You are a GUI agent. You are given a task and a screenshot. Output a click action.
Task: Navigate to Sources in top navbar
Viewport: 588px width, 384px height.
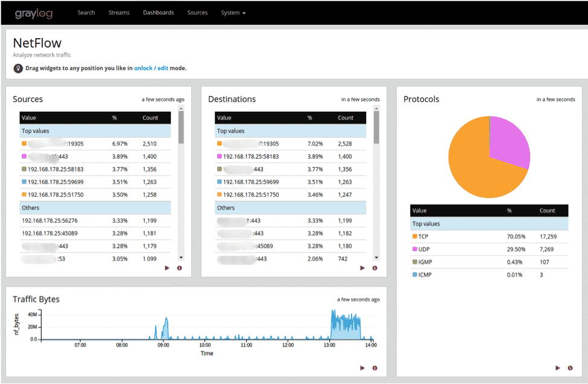coord(197,13)
